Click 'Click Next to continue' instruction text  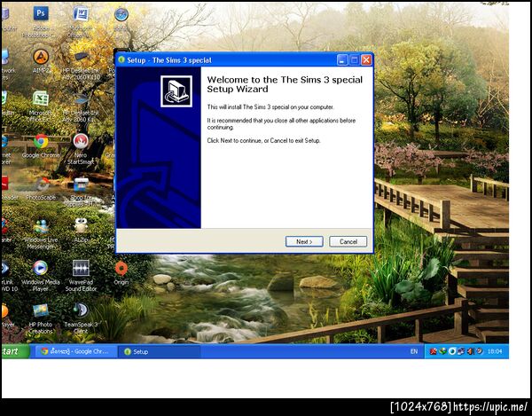263,140
